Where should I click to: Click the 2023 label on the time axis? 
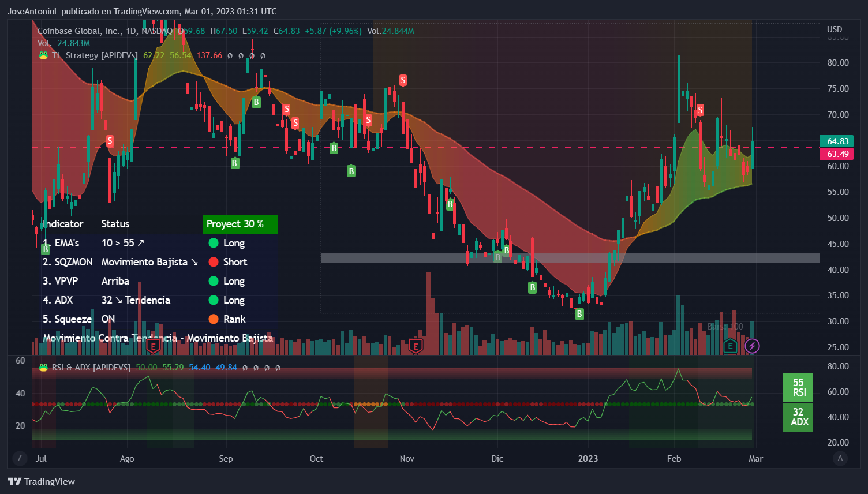tap(588, 459)
